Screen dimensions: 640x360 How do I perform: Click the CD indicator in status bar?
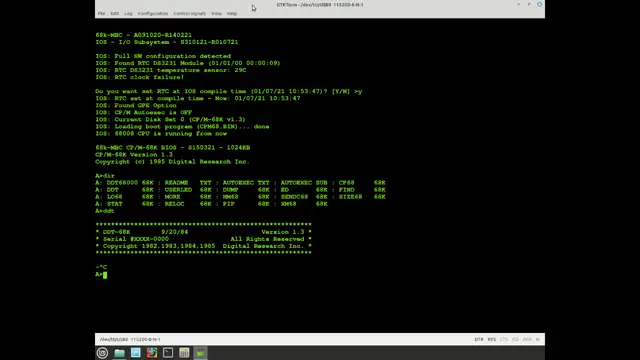point(515,340)
